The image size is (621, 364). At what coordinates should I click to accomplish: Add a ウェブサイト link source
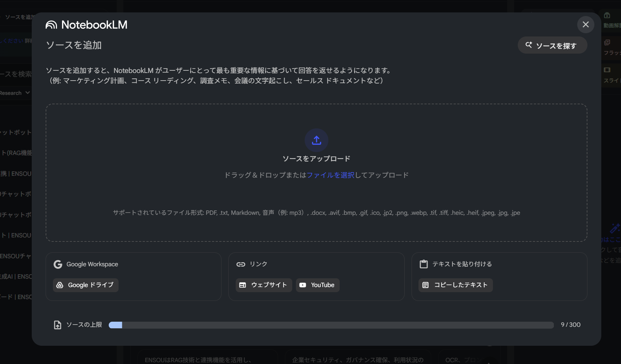point(263,285)
